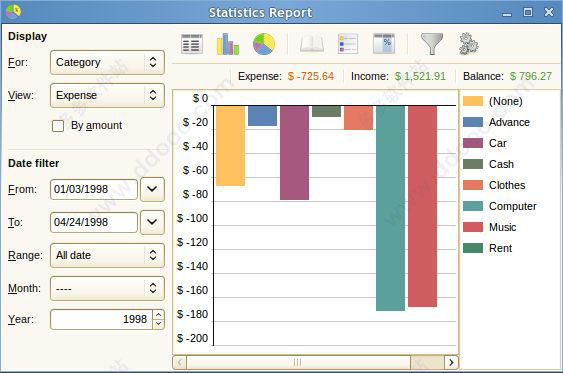Switch to list view icon
563x373 pixels.
coord(192,44)
